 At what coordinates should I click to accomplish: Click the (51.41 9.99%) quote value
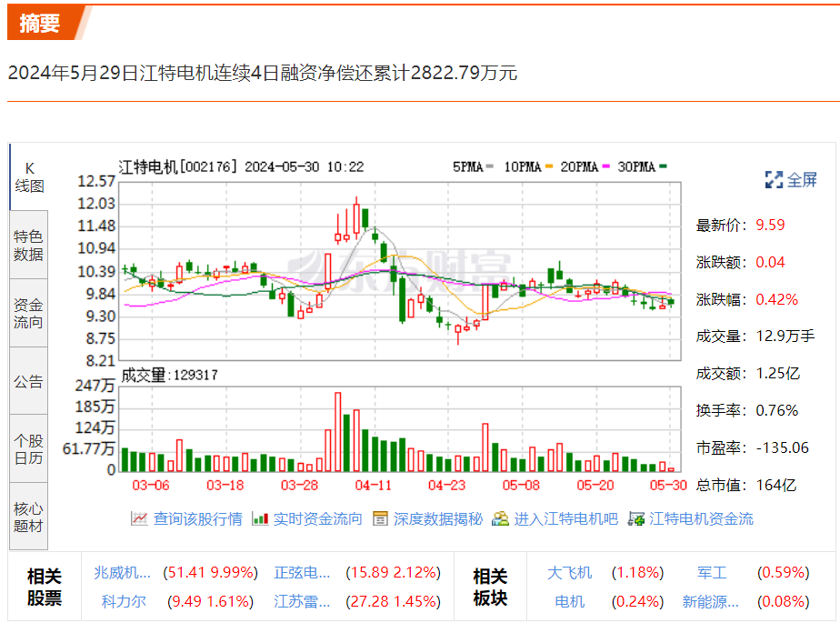click(x=211, y=572)
